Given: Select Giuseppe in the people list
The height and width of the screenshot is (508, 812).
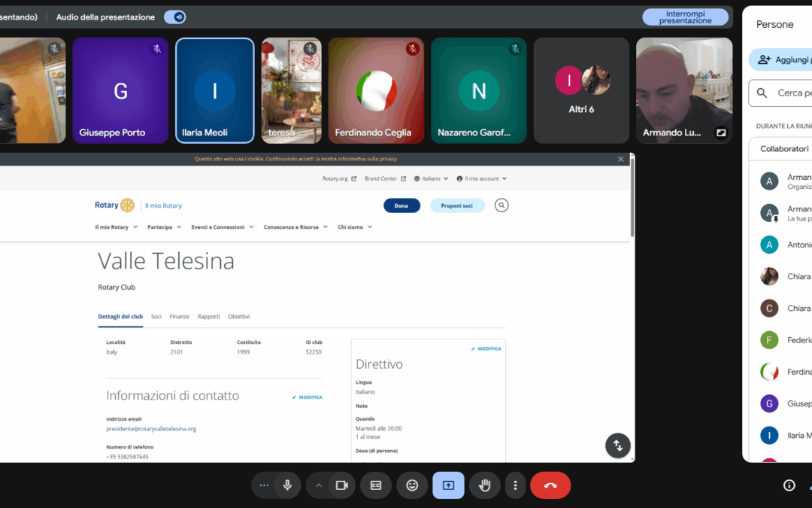Looking at the screenshot, I should [786, 403].
